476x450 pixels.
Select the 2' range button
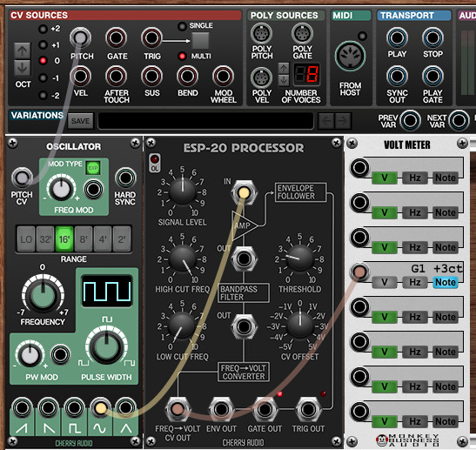coord(122,239)
